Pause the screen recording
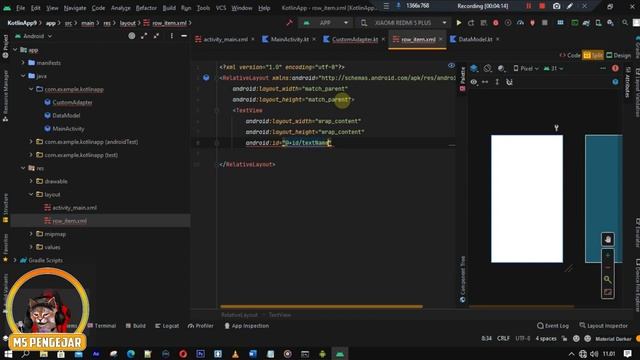The width and height of the screenshot is (640, 360). 529,6
